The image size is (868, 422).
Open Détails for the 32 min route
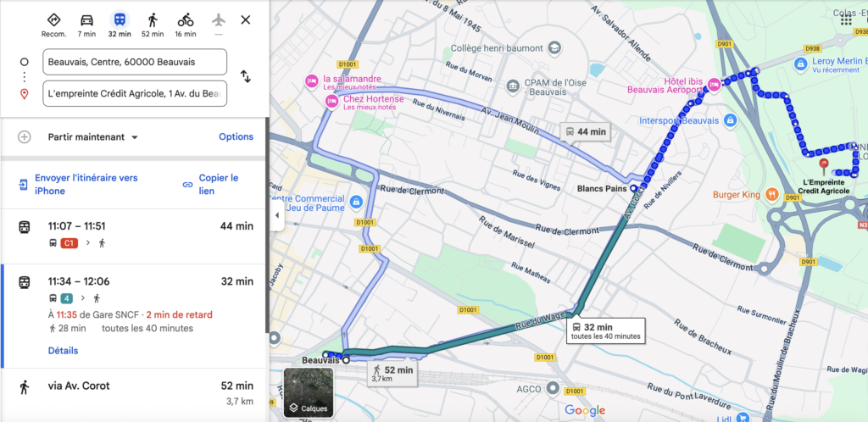click(x=63, y=351)
